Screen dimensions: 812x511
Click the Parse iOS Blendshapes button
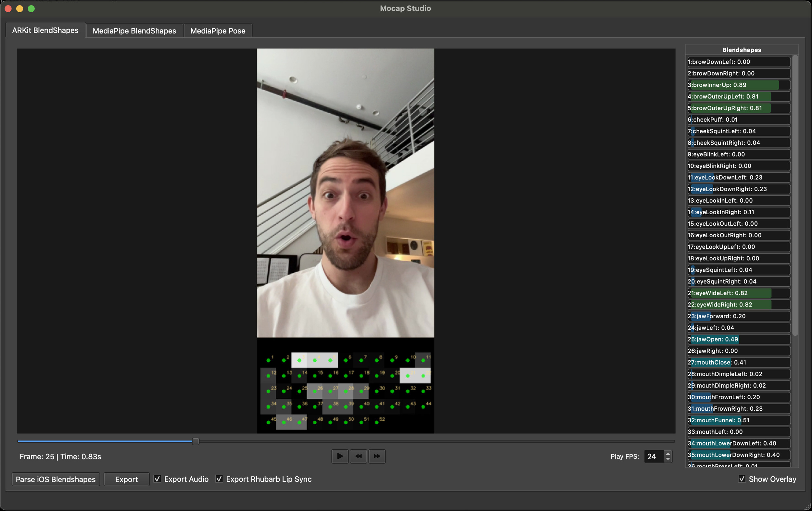(x=55, y=479)
